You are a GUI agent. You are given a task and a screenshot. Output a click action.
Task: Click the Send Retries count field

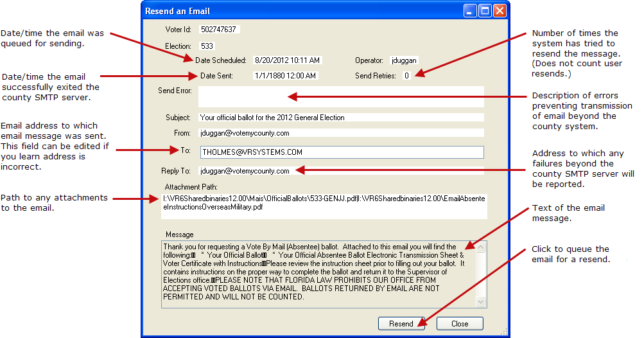point(406,76)
